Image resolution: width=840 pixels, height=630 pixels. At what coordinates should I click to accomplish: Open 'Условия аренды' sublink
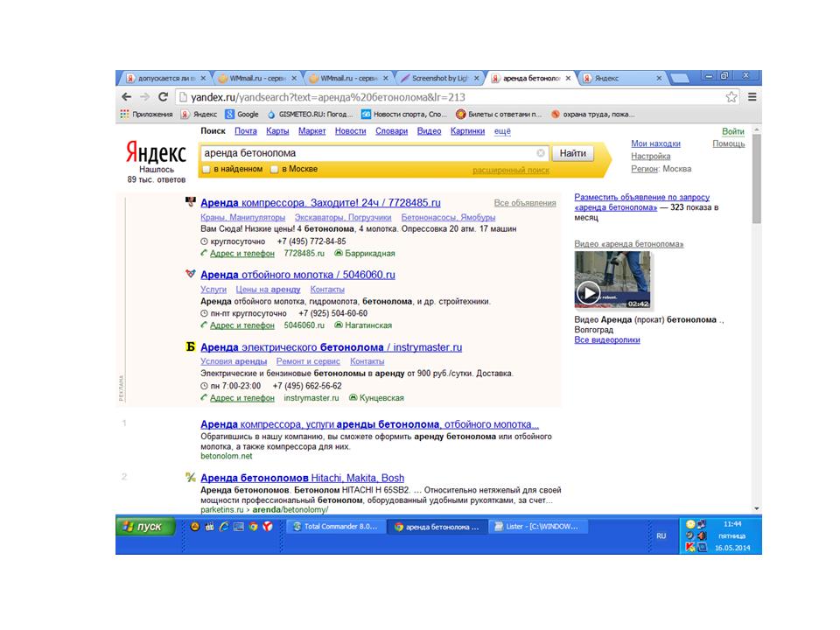pyautogui.click(x=234, y=361)
